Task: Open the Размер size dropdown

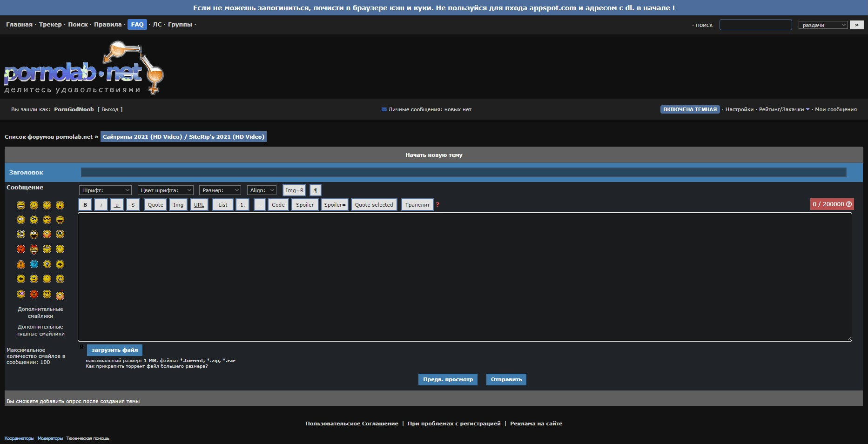Action: [220, 190]
